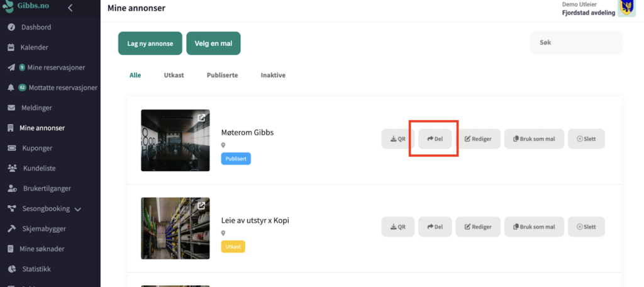Open the Leie av utstyr x Kopi thumbnail
Viewport: 644px width, 287px height.
point(175,228)
